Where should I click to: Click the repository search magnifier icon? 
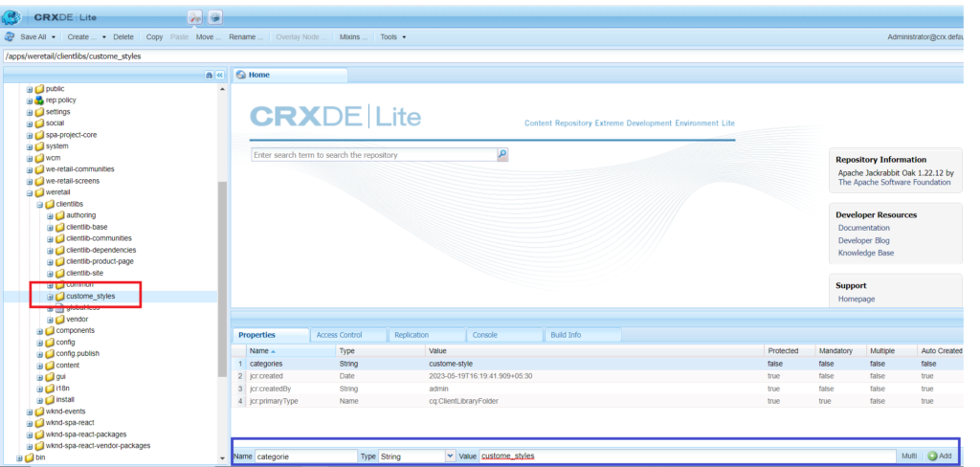(x=502, y=154)
